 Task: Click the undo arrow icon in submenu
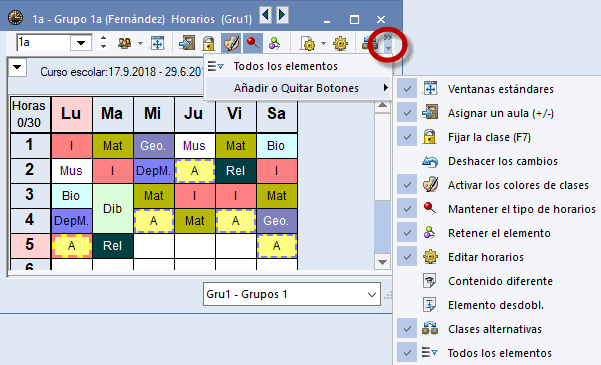[430, 161]
